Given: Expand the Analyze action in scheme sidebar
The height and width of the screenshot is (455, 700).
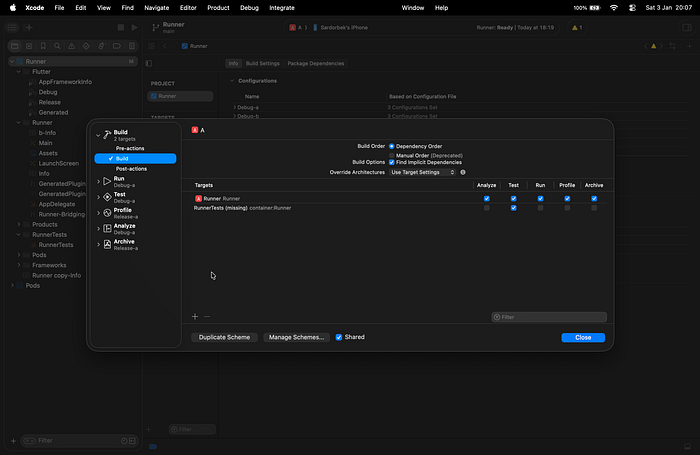Looking at the screenshot, I should pyautogui.click(x=98, y=229).
